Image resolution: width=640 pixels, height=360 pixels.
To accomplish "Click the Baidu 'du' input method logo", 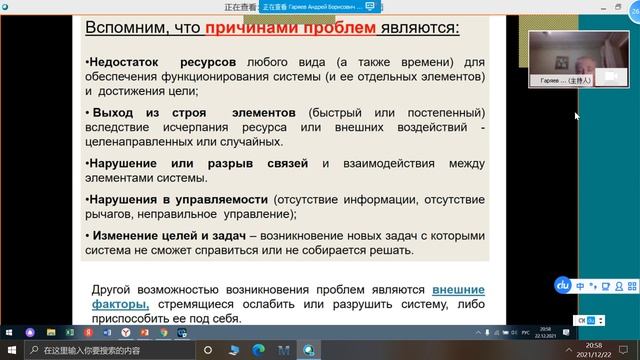I will click(x=562, y=285).
